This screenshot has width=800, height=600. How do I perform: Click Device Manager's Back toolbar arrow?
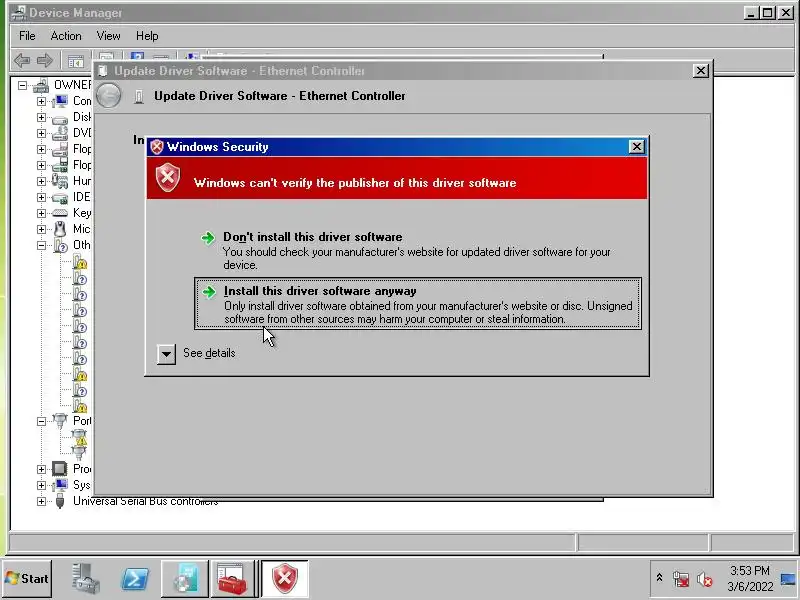tap(22, 61)
